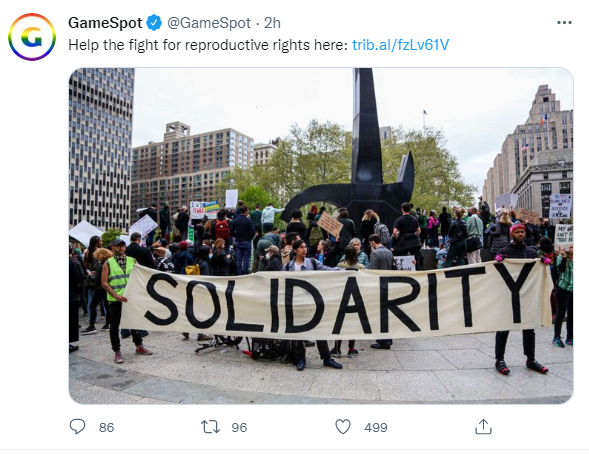
Task: Click the blue verified badge
Action: pos(154,23)
